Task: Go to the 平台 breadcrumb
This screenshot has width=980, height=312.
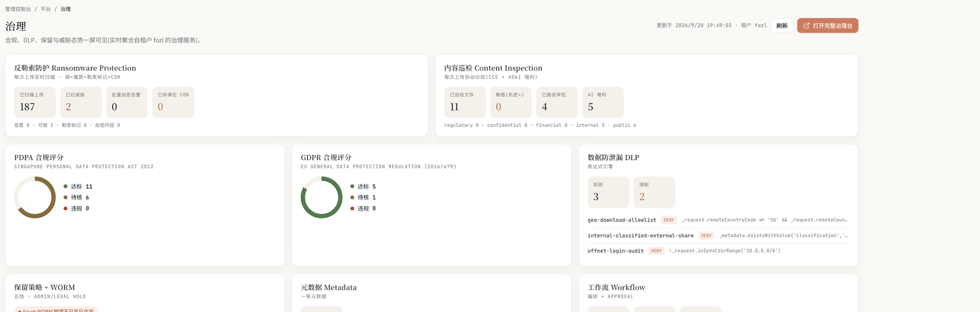Action: click(46, 9)
